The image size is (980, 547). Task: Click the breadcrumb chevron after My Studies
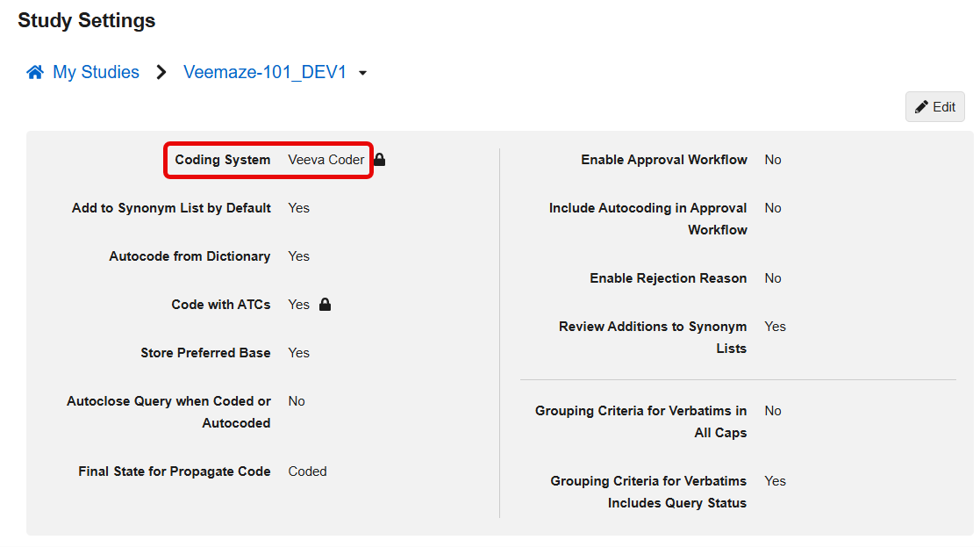coord(161,73)
